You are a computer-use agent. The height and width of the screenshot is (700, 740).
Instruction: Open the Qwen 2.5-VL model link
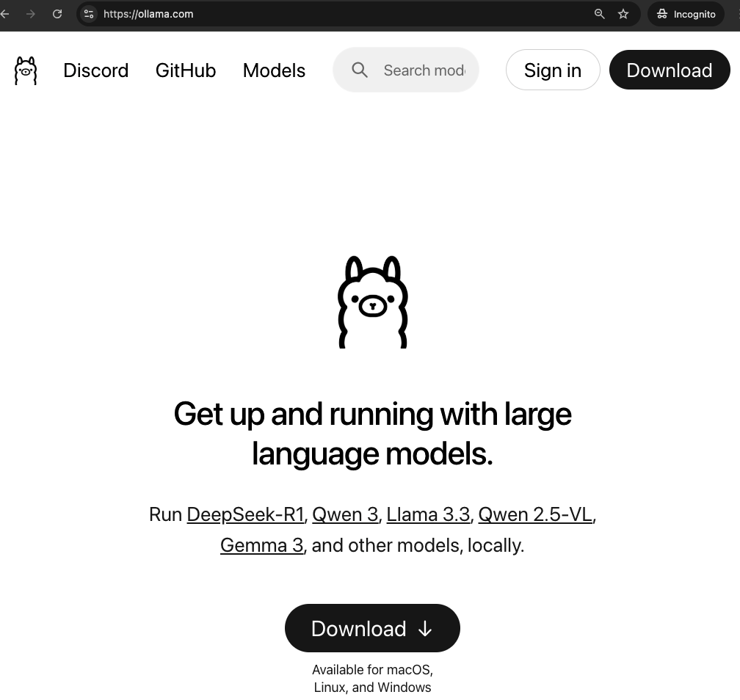[535, 514]
